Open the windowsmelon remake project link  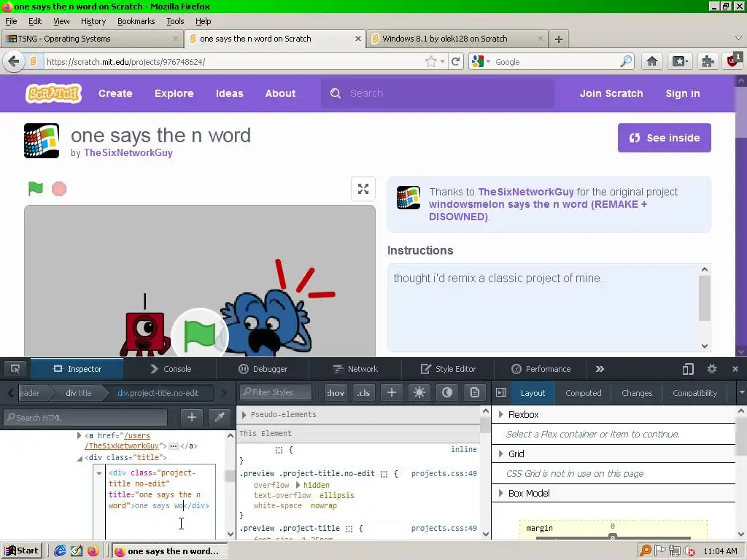point(538,211)
